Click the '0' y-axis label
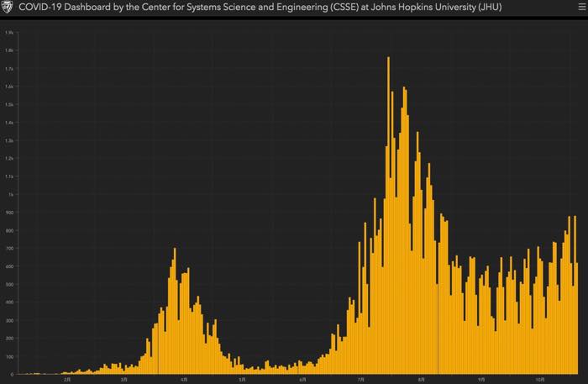Screen dimensions: 588x384 coord(12,374)
